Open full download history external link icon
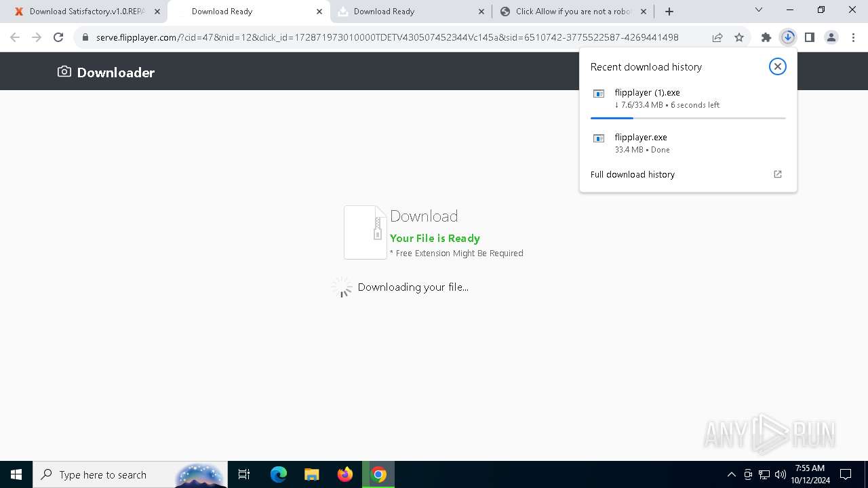The height and width of the screenshot is (488, 868). (778, 174)
